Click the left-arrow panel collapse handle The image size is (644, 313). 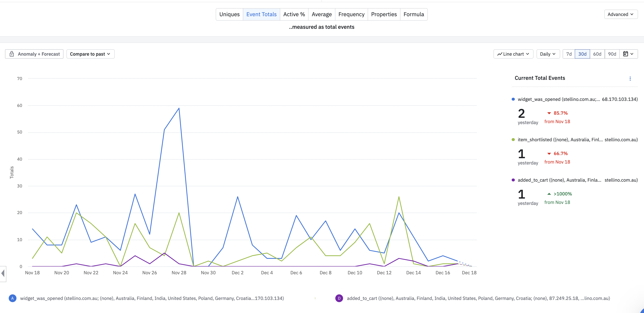(3, 273)
